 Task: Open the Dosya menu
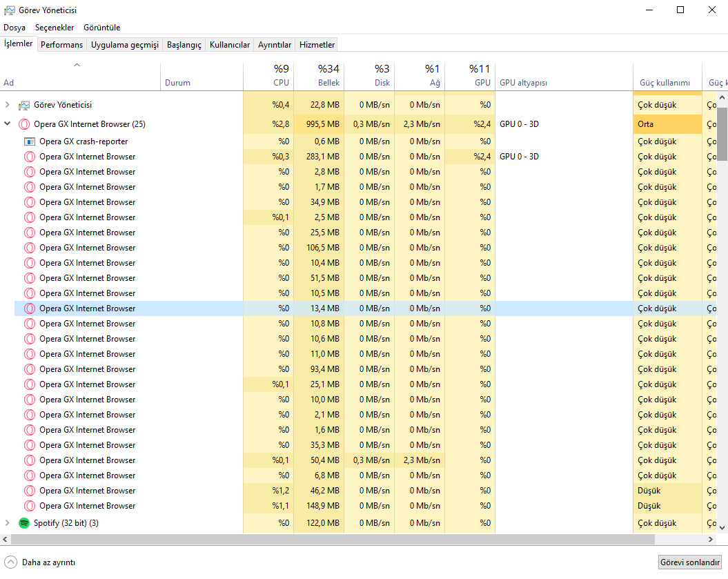tap(14, 28)
